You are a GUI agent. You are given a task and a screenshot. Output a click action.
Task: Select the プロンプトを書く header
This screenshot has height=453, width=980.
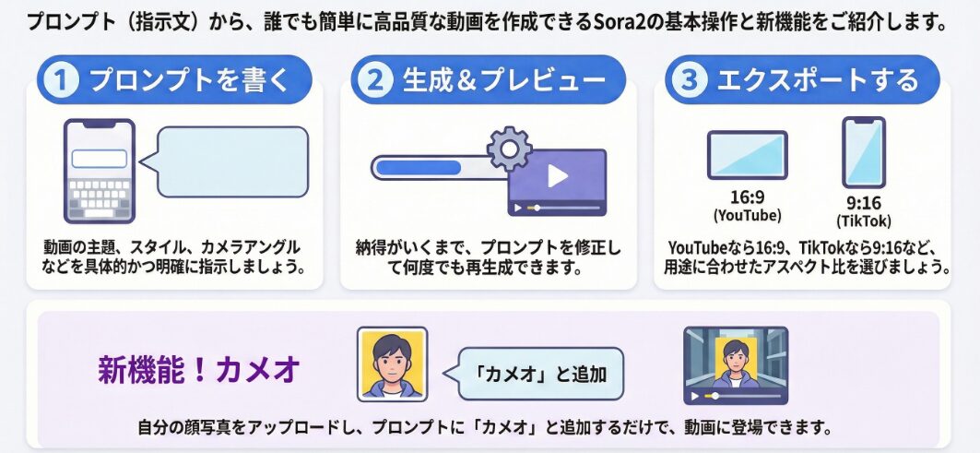[x=174, y=80]
